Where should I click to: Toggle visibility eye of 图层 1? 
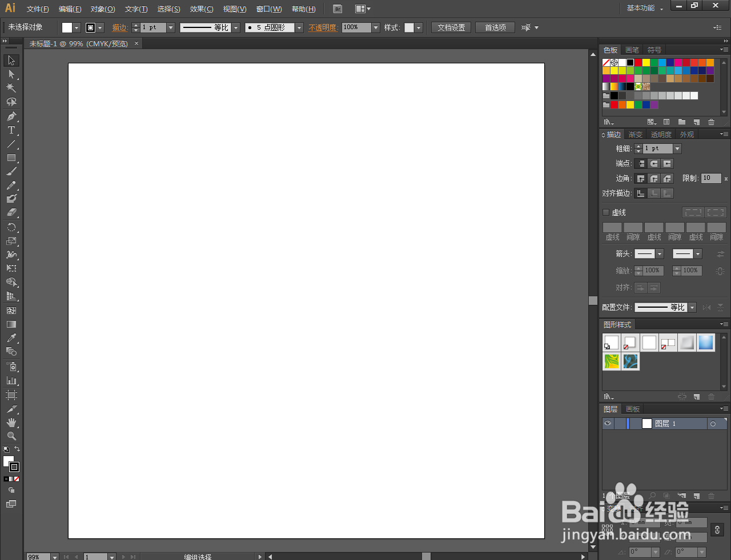click(x=608, y=424)
